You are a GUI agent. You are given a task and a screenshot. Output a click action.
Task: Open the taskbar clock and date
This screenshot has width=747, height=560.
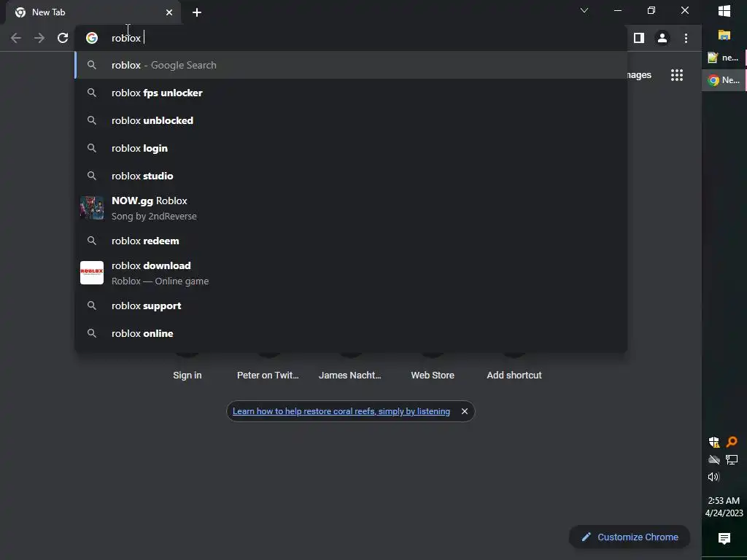point(724,507)
